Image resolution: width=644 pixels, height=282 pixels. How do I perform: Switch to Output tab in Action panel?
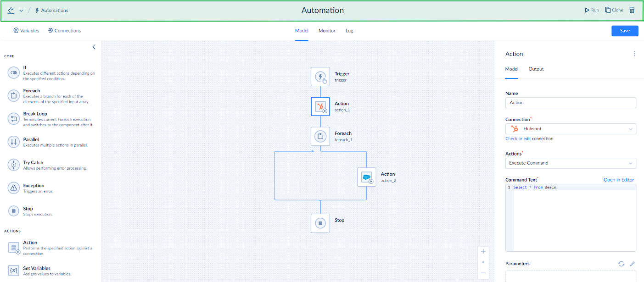(x=536, y=69)
